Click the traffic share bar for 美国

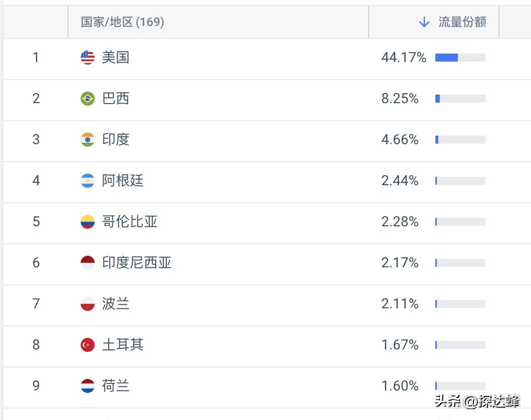click(460, 57)
